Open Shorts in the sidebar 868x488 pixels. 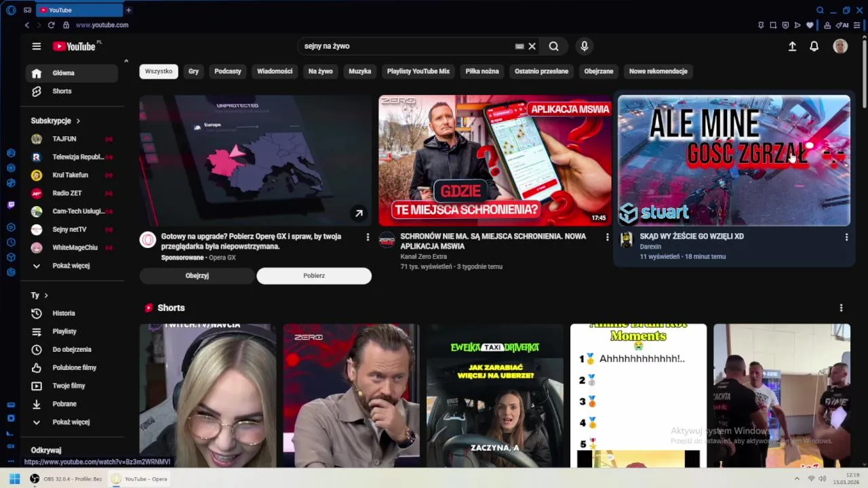coord(72,91)
